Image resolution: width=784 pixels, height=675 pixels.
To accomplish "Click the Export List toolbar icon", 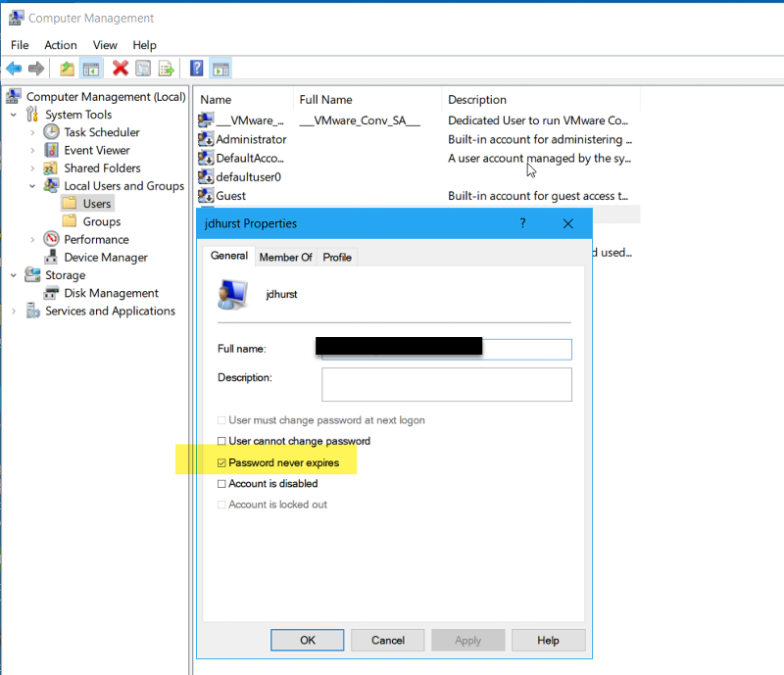I will pos(167,68).
